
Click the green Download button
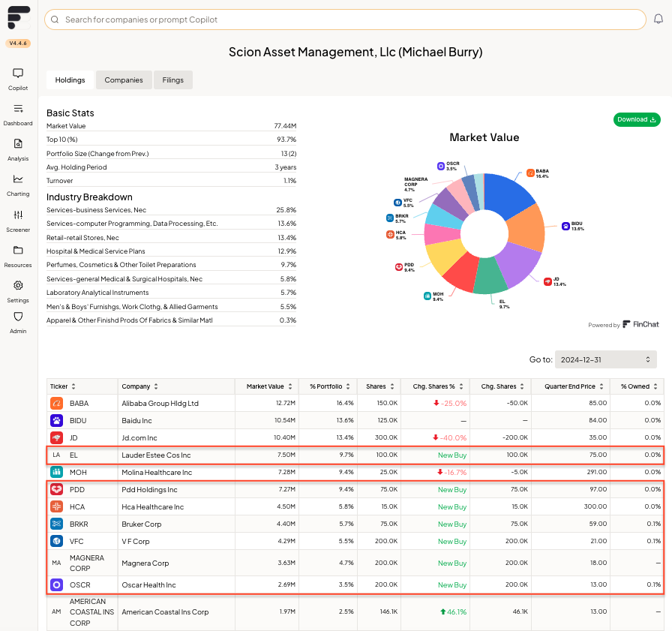coord(637,119)
